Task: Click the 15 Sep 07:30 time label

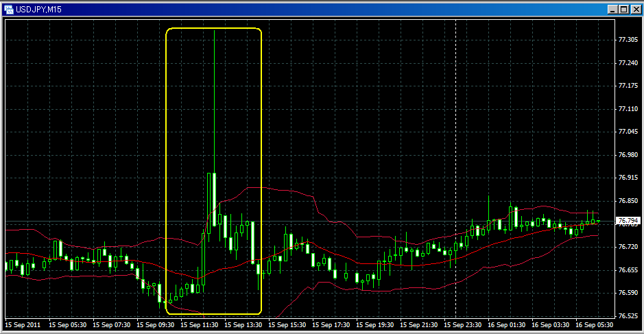Action: point(111,324)
